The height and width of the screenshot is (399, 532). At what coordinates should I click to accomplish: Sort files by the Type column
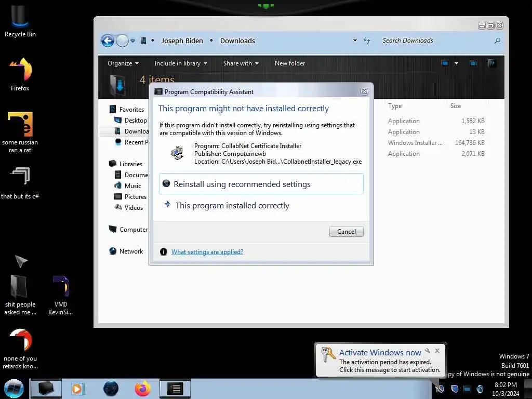tap(395, 106)
